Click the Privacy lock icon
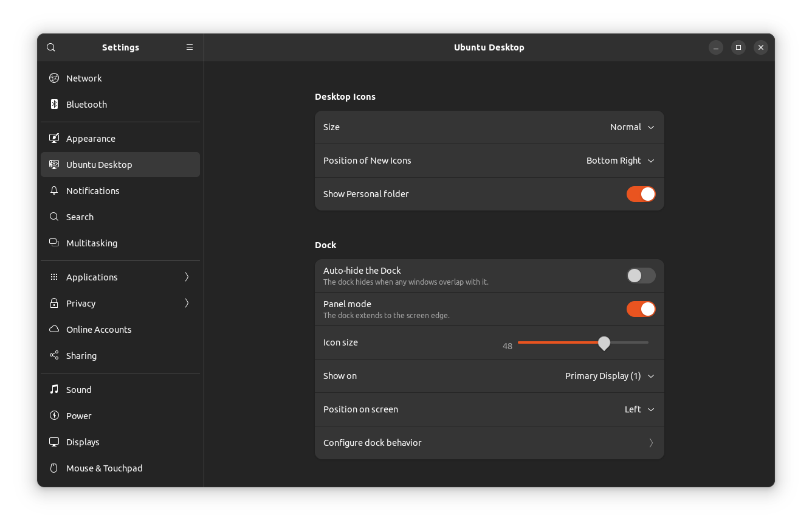 click(x=54, y=303)
